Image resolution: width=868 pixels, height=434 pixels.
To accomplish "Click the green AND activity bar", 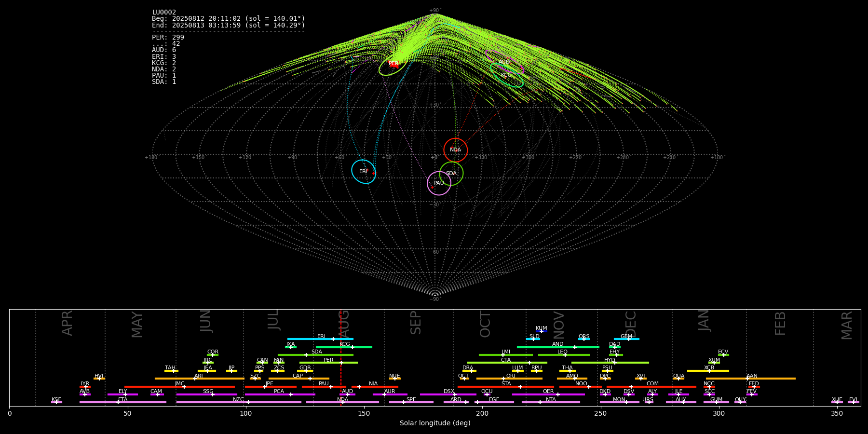I will [x=558, y=347].
